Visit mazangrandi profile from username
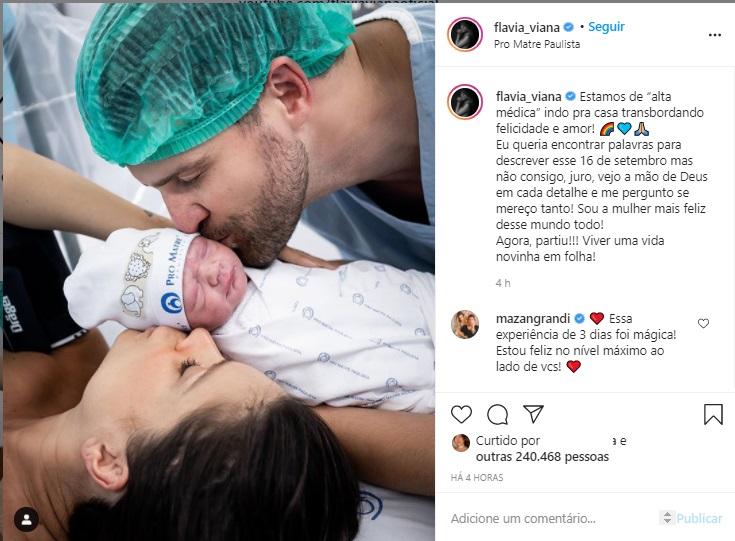The width and height of the screenshot is (735, 541). (x=533, y=319)
